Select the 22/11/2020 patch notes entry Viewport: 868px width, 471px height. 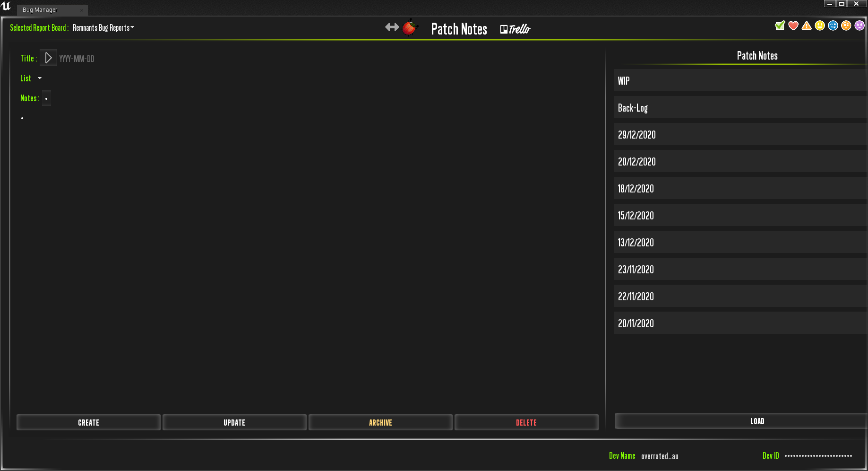point(740,296)
